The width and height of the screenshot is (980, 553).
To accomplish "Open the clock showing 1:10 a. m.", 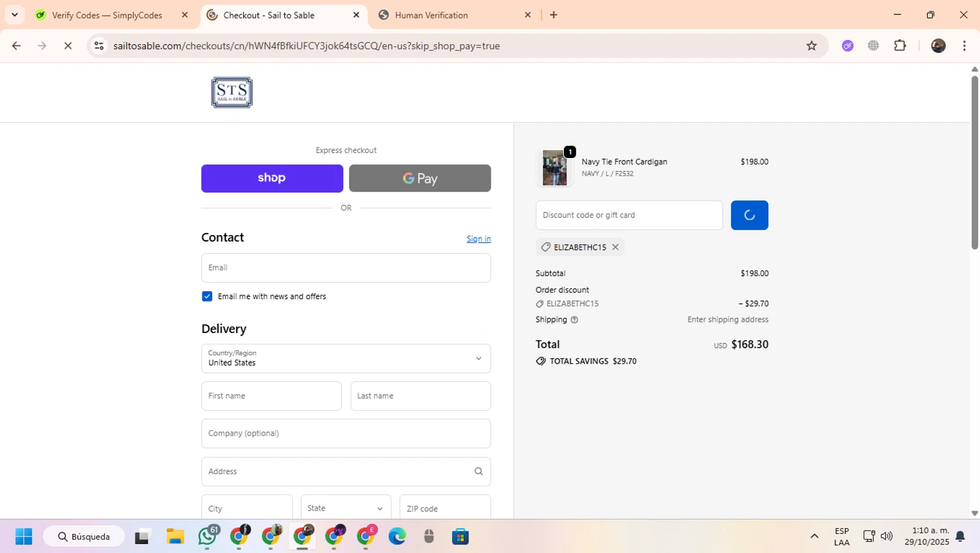I will pyautogui.click(x=927, y=537).
